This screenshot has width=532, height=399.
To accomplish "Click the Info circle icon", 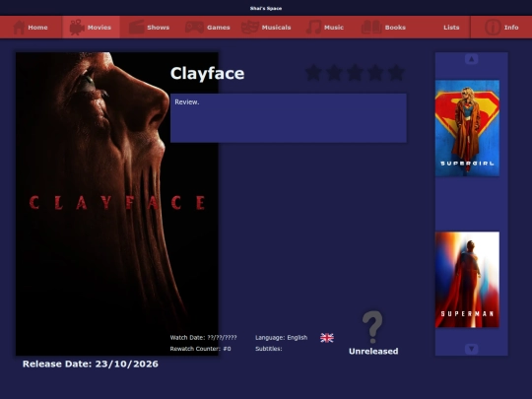I will pos(493,28).
